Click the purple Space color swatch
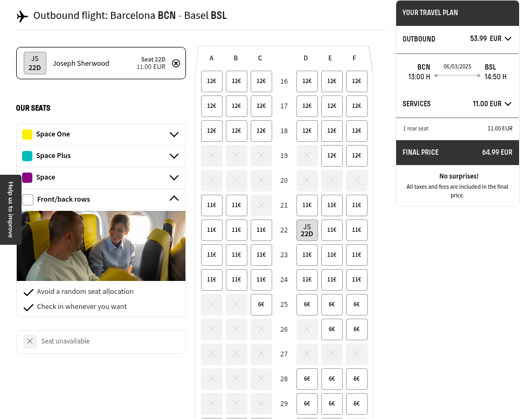 pyautogui.click(x=27, y=177)
